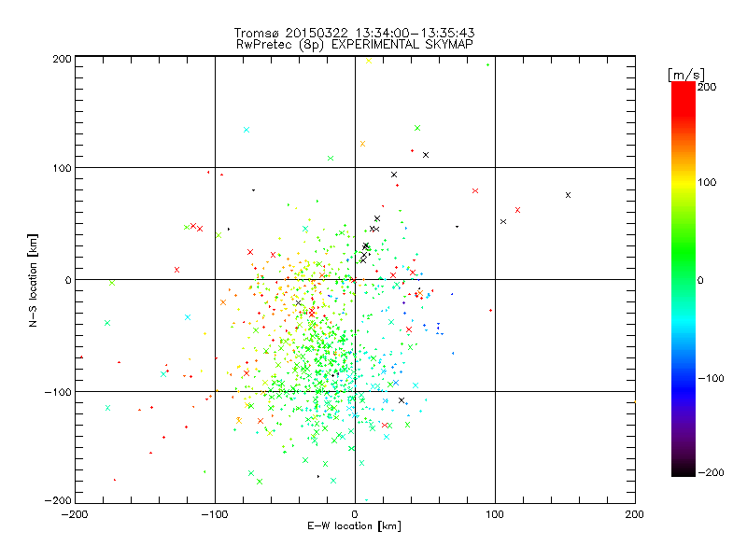This screenshot has height=560, width=747.
Task: Click the yellow band of the colorbar
Action: 684,182
